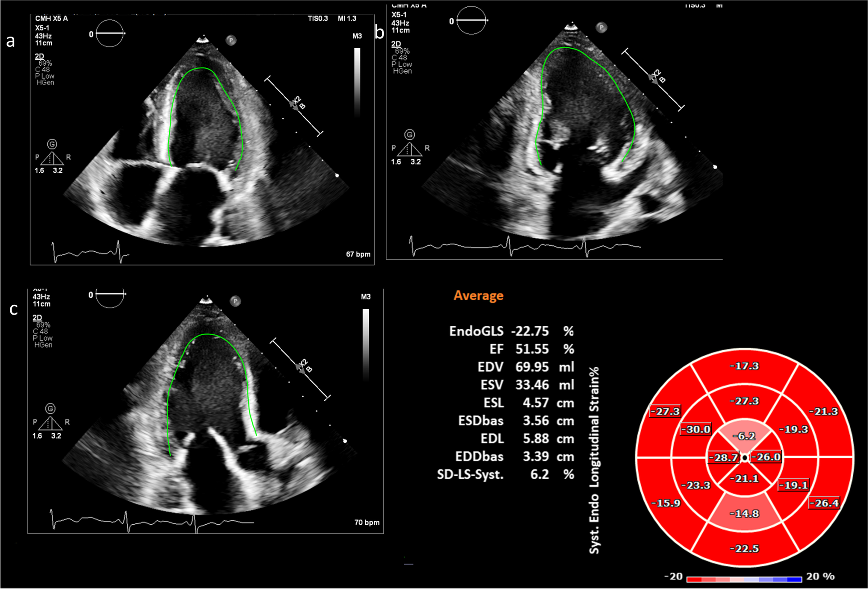Click the 67 bpm heart rate readout
This screenshot has height=589, width=868.
click(358, 254)
